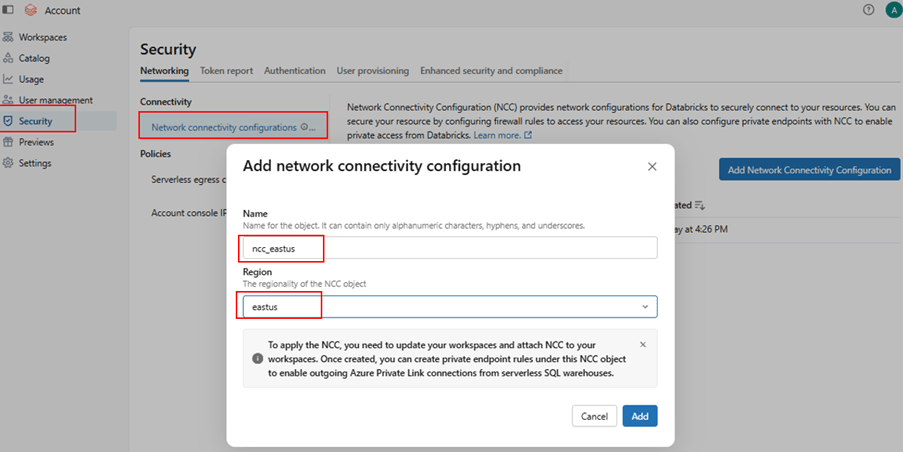The image size is (903, 452).
Task: Select Network connectivity configurations link
Action: tap(224, 127)
